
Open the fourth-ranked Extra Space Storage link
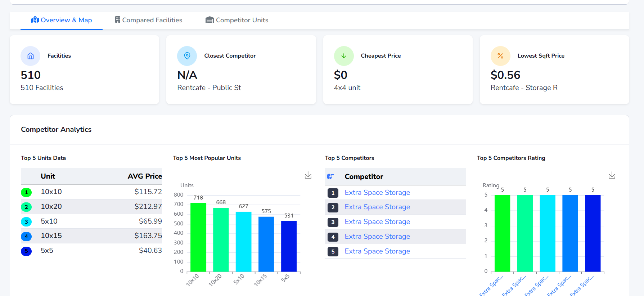click(377, 237)
